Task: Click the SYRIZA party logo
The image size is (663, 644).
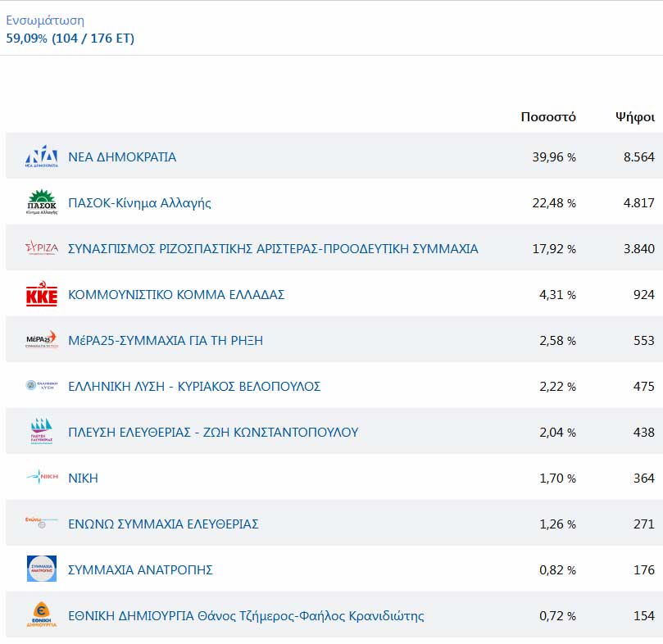Action: (42, 247)
